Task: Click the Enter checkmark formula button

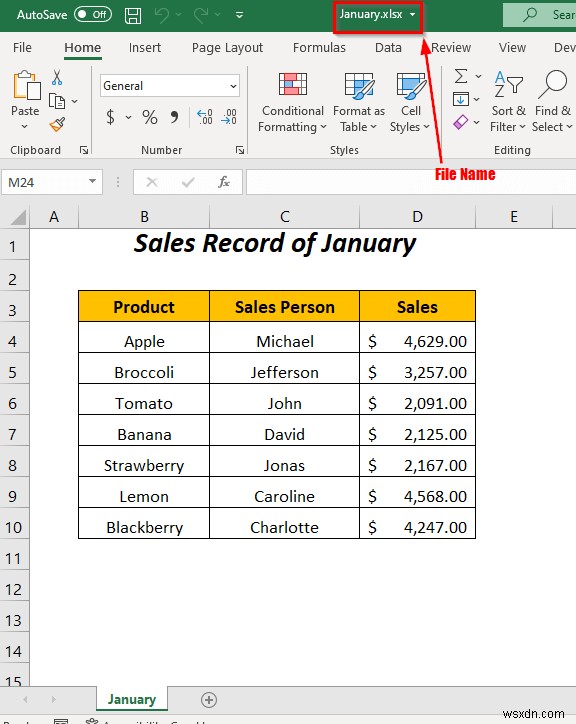Action: [x=188, y=183]
